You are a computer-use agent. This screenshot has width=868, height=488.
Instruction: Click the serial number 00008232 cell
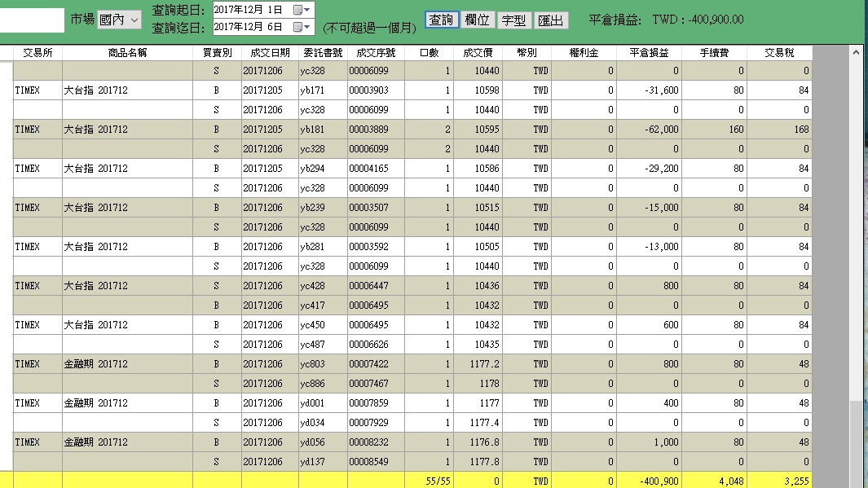tap(376, 442)
